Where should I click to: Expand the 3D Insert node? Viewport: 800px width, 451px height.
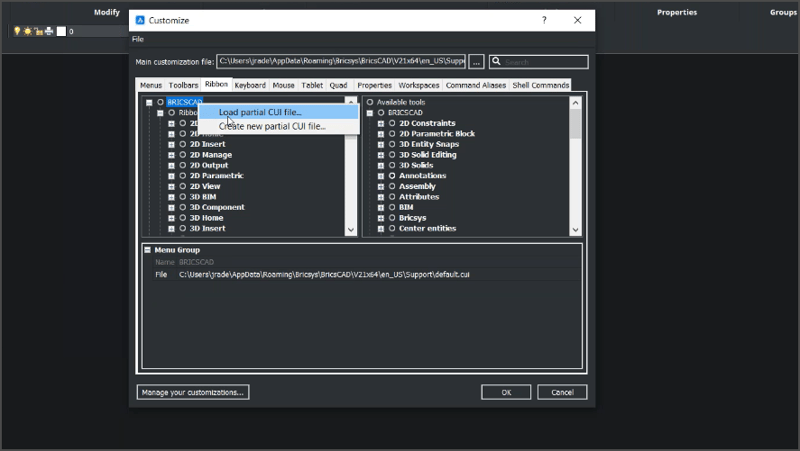pos(171,229)
